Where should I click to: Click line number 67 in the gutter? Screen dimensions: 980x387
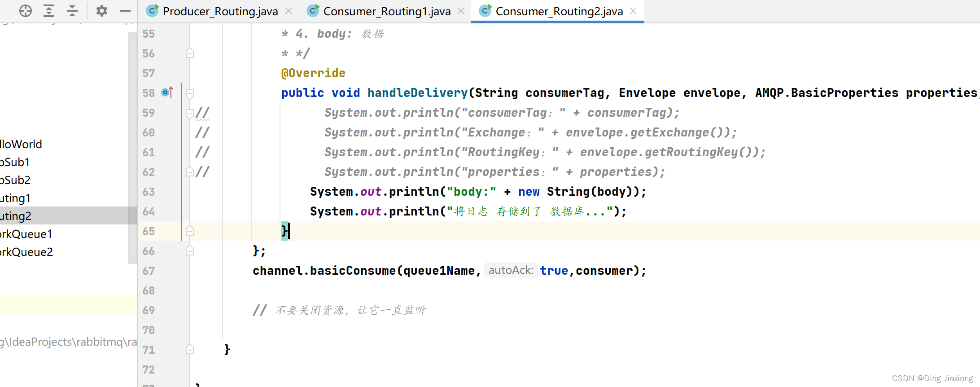tap(149, 271)
